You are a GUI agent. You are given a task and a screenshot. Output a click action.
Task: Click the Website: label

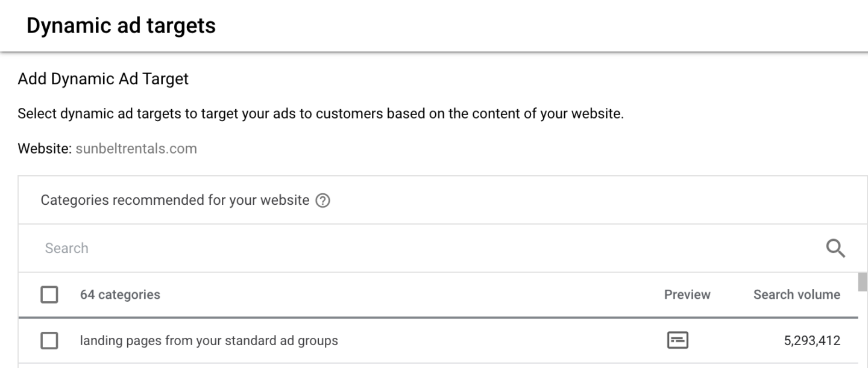45,149
